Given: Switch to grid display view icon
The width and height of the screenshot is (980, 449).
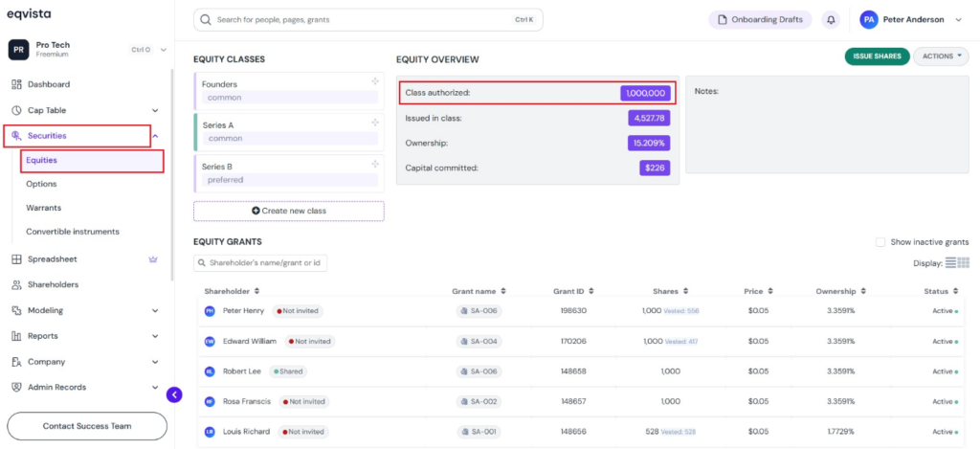Looking at the screenshot, I should [963, 262].
